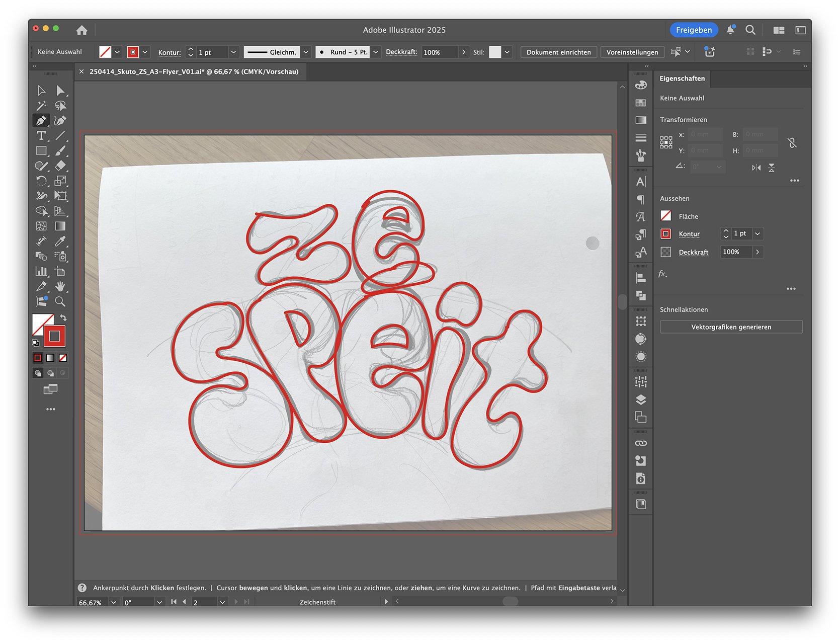
Task: Select the Lasso tool
Action: click(60, 106)
